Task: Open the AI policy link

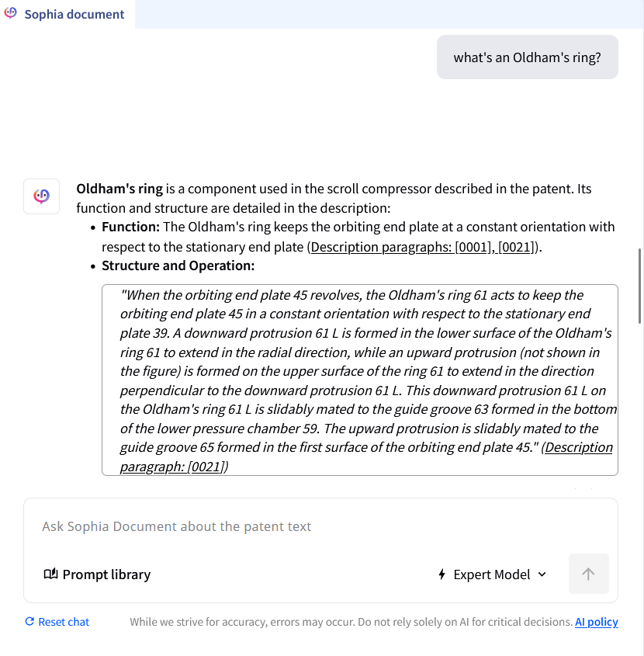Action: 596,622
